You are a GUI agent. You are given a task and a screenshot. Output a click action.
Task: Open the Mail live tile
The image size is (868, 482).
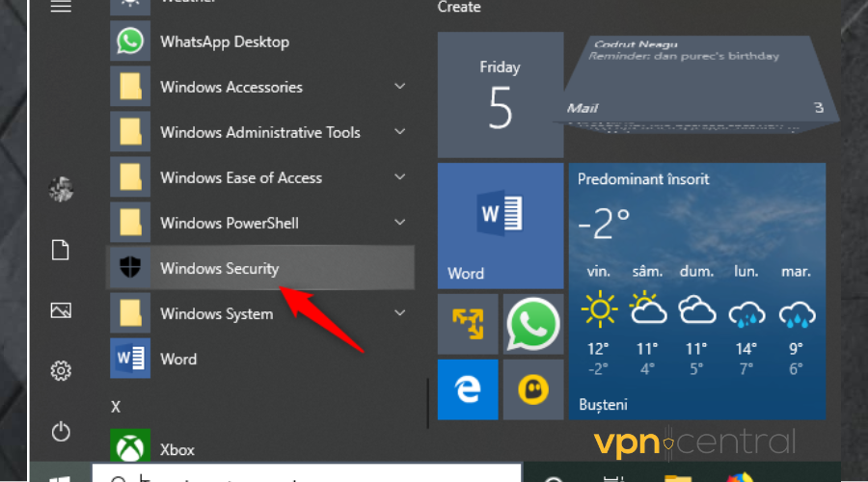tap(696, 84)
